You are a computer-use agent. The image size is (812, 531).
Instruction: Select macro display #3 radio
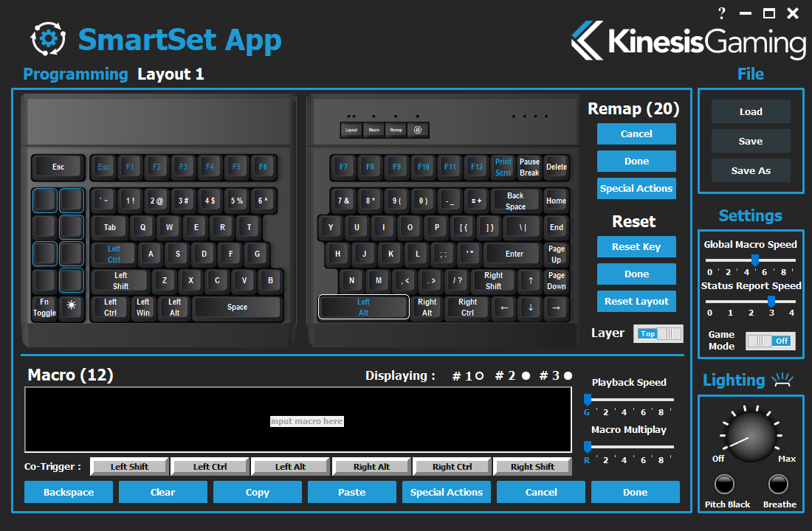(x=568, y=375)
